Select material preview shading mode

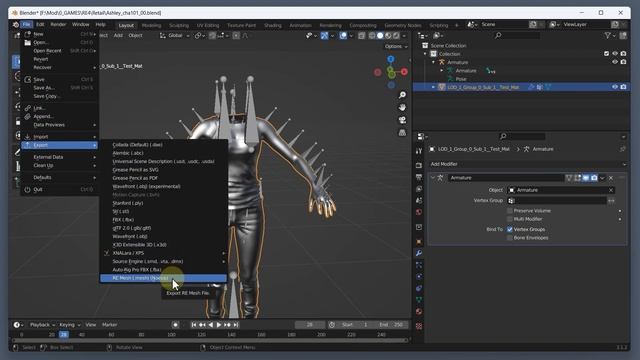tap(388, 36)
